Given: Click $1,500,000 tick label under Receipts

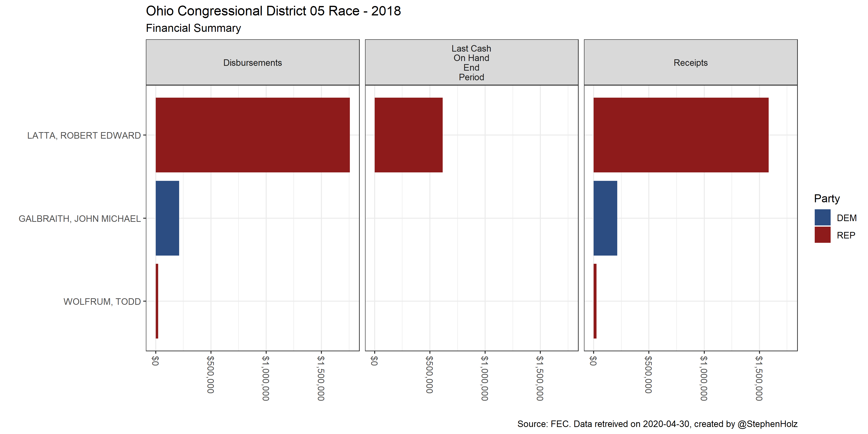Looking at the screenshot, I should click(759, 378).
